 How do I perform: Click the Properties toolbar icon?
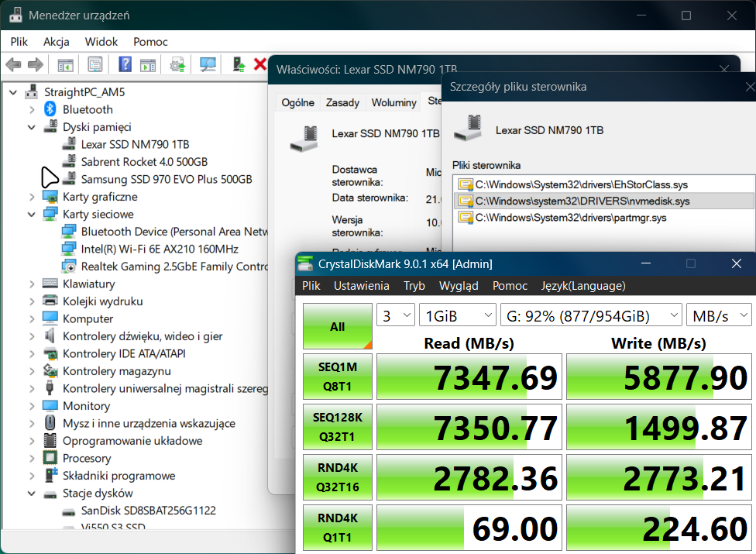click(94, 65)
